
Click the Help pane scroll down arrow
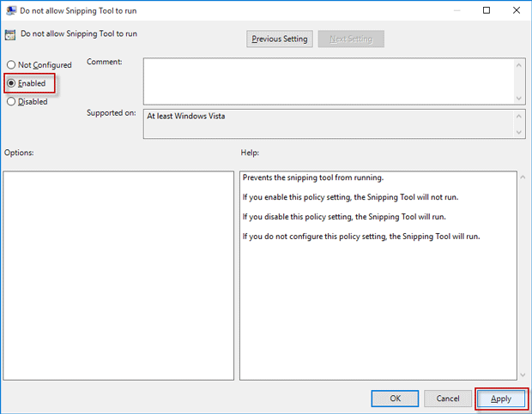(x=523, y=375)
